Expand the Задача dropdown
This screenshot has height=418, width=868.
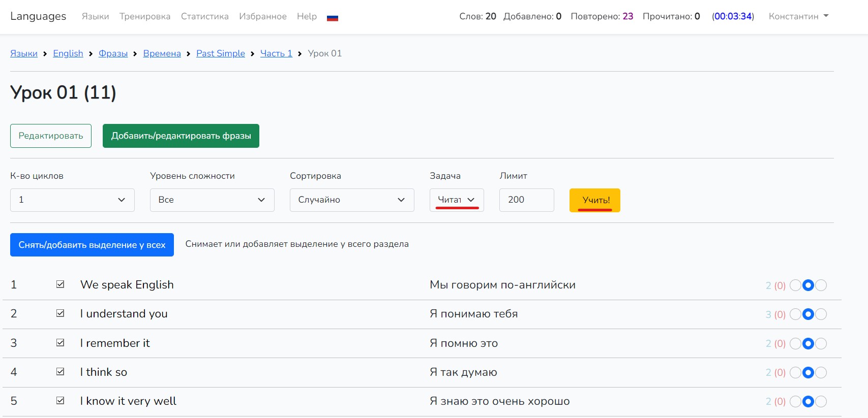click(456, 200)
